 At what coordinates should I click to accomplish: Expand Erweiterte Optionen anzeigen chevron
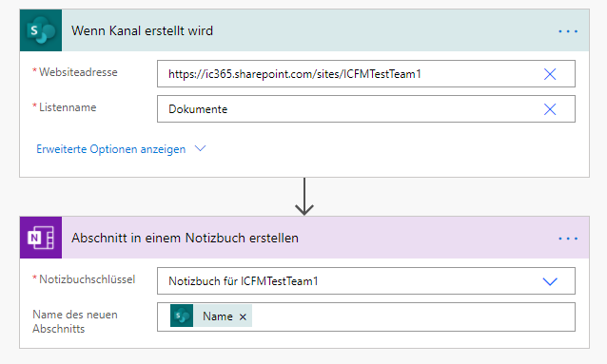click(200, 148)
